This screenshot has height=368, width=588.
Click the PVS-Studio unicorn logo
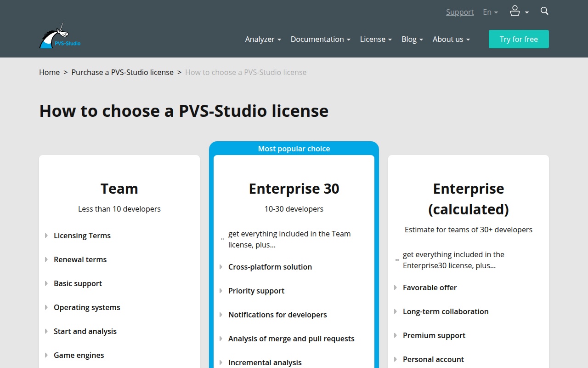pos(60,37)
